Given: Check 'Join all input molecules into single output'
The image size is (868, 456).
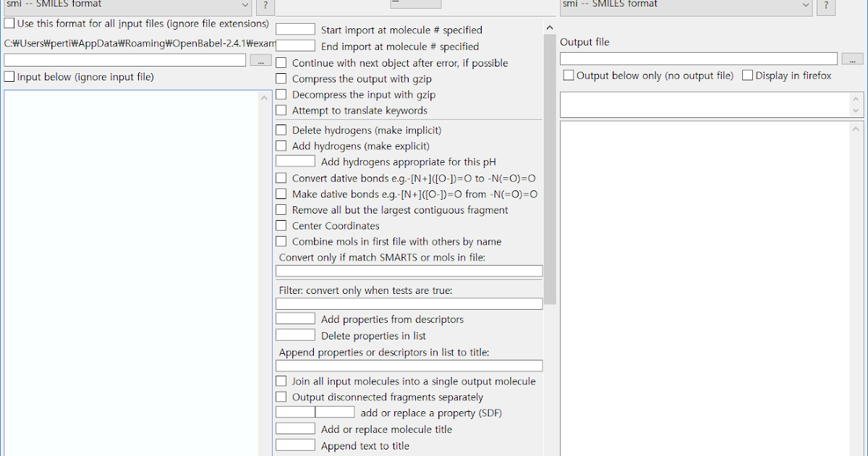Looking at the screenshot, I should [x=281, y=381].
